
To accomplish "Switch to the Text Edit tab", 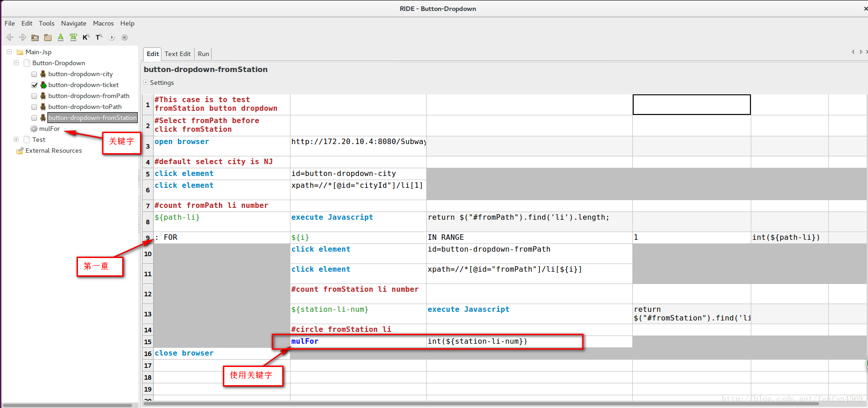I will (177, 54).
